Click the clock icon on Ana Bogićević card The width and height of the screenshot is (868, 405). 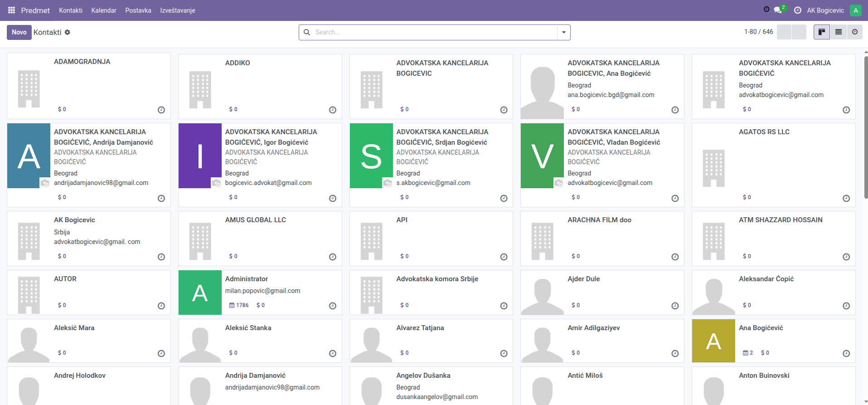846,353
